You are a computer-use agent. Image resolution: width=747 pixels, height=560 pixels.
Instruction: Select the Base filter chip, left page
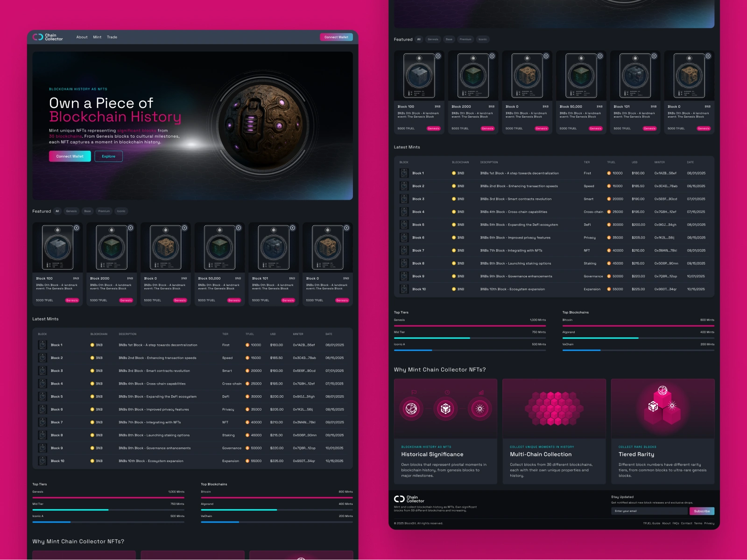pyautogui.click(x=87, y=211)
